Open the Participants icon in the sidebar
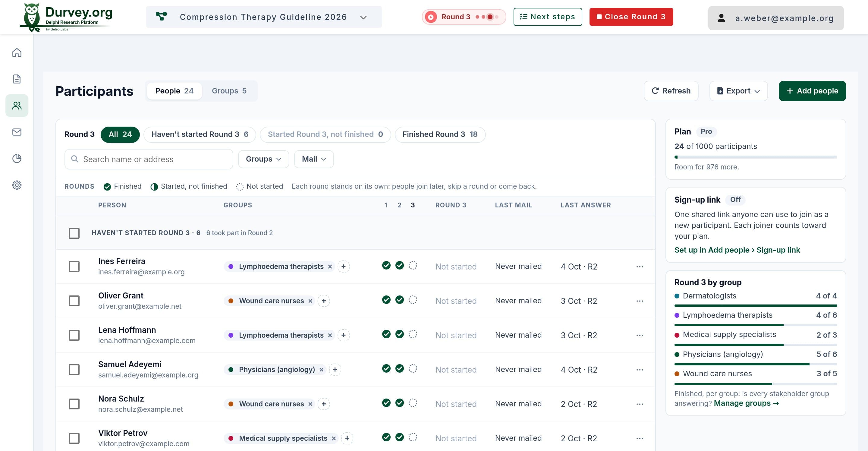This screenshot has height=451, width=868. coord(17,106)
